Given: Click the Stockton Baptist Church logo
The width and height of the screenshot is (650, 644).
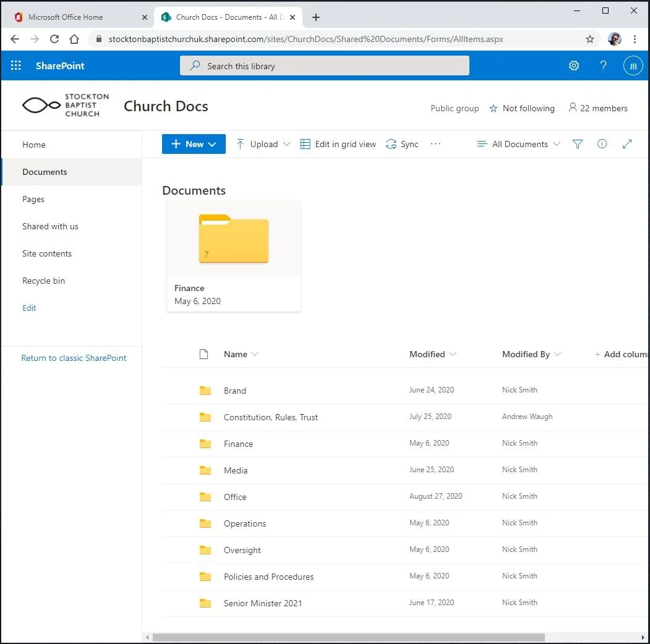Looking at the screenshot, I should [66, 105].
